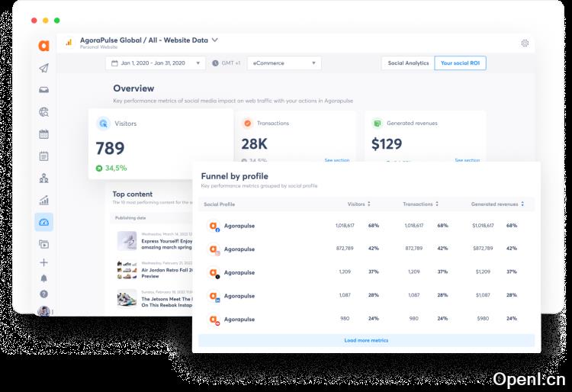Select the ROI dashboard gauge icon

click(43, 223)
